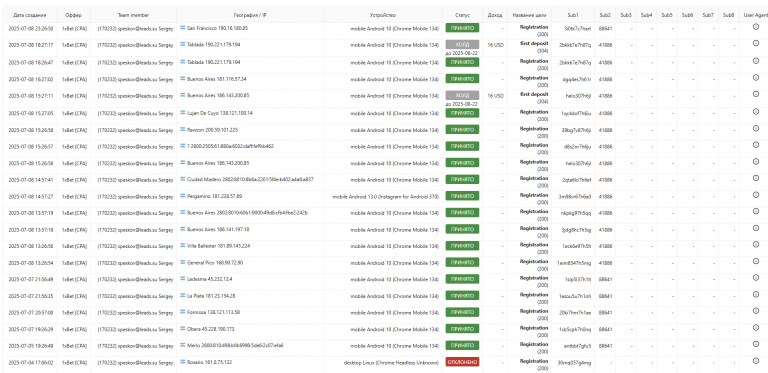Show User Agent details for 15:27:11 row

pyautogui.click(x=755, y=93)
